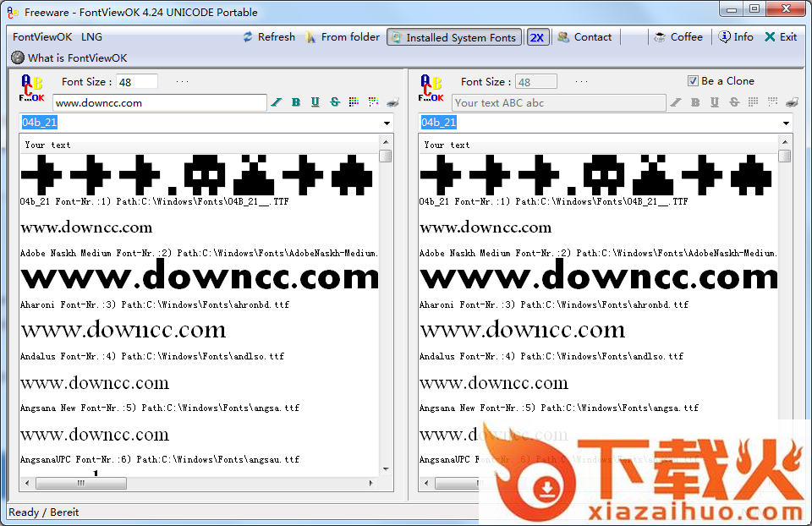The width and height of the screenshot is (812, 526).
Task: Toggle bold style in left pane
Action: 296,102
